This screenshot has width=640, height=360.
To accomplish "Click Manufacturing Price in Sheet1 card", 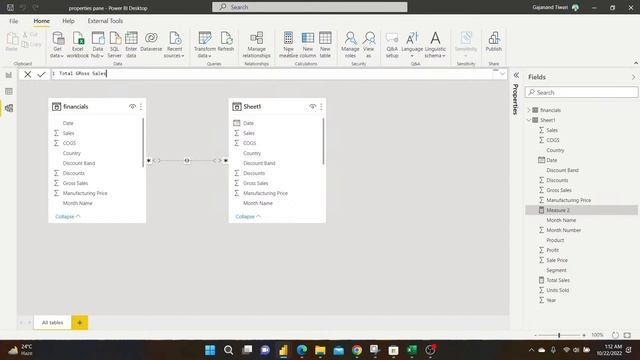I will [x=265, y=193].
